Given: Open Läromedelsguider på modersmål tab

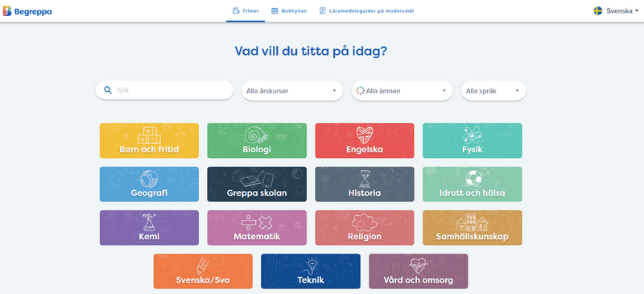Looking at the screenshot, I should pyautogui.click(x=367, y=11).
